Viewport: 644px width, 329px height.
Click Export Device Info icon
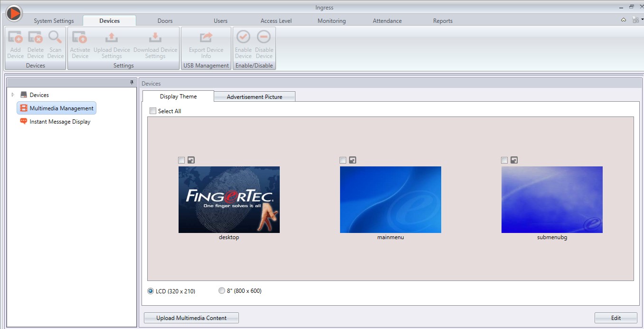[x=206, y=37]
